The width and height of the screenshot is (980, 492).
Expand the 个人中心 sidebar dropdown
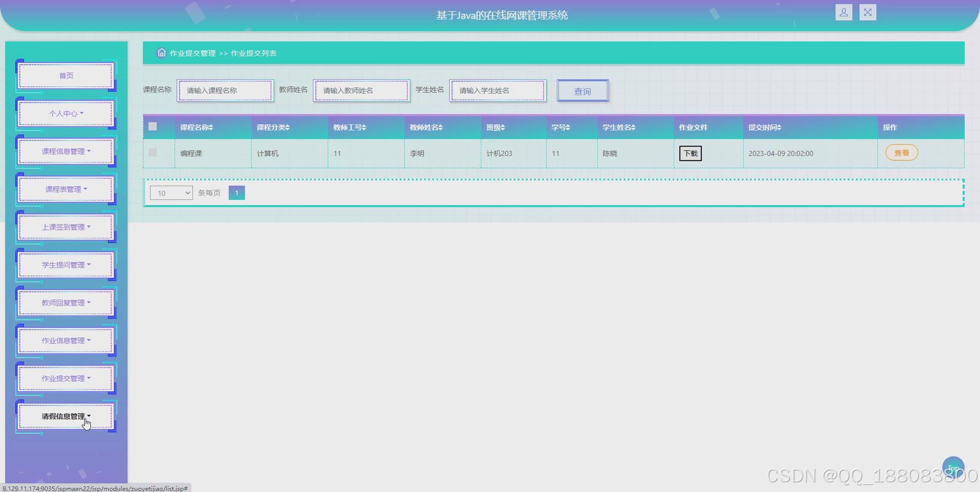click(x=65, y=113)
